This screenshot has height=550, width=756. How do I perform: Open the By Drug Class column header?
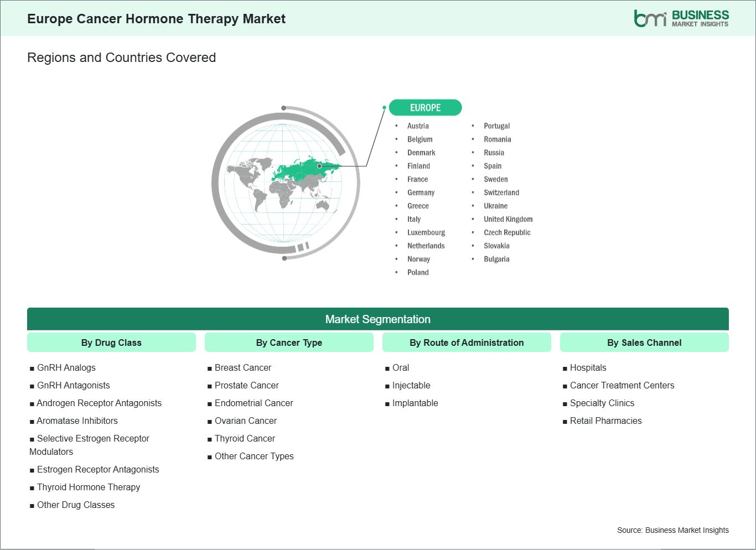pos(111,343)
